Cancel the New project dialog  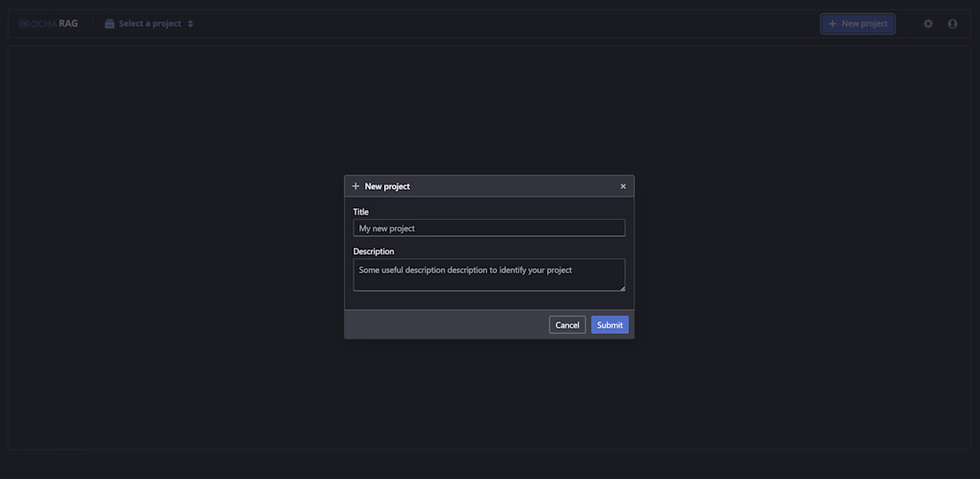pos(568,325)
